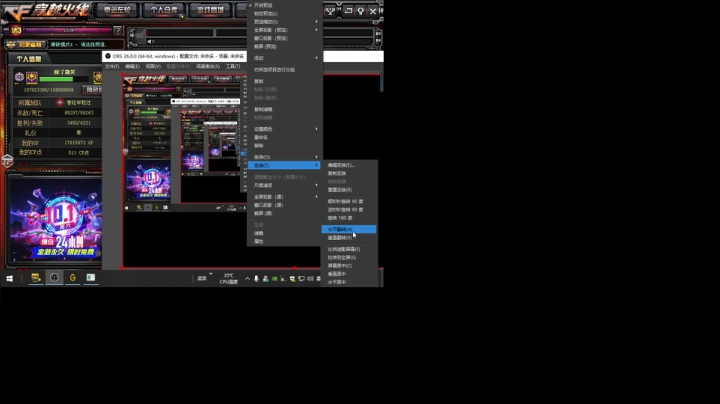The height and width of the screenshot is (404, 720).
Task: Choose 复制滤镜 menu entry
Action: coord(285,109)
